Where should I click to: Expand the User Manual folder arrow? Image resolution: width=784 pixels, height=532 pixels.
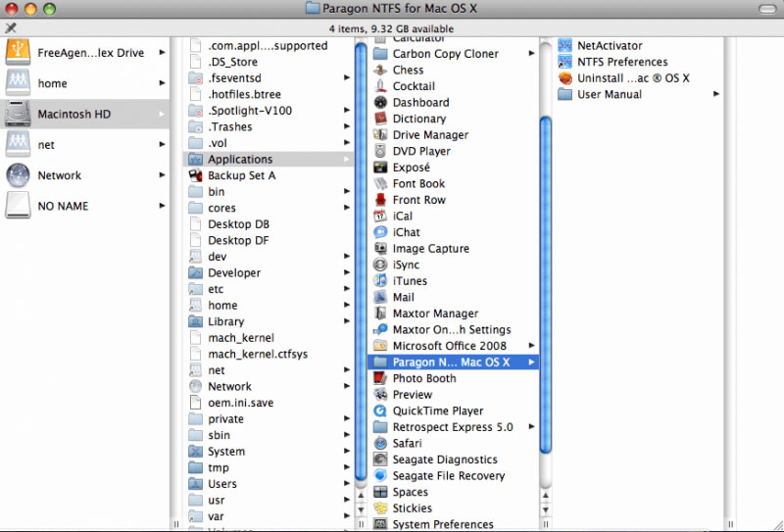(716, 94)
